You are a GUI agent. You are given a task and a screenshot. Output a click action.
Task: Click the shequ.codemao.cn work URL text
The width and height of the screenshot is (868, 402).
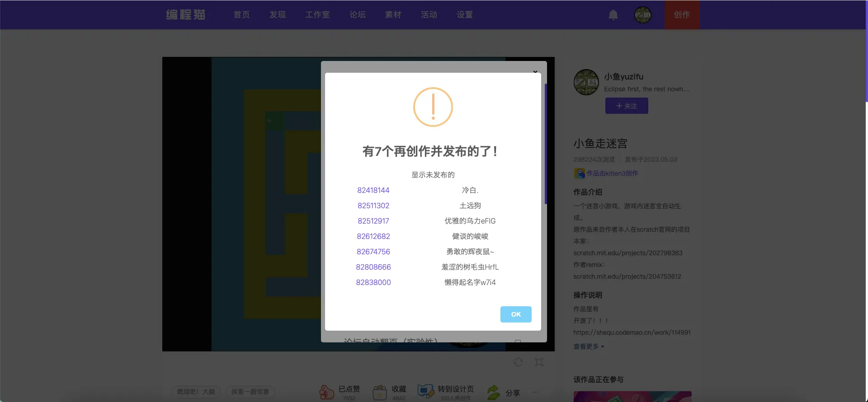[x=632, y=332]
